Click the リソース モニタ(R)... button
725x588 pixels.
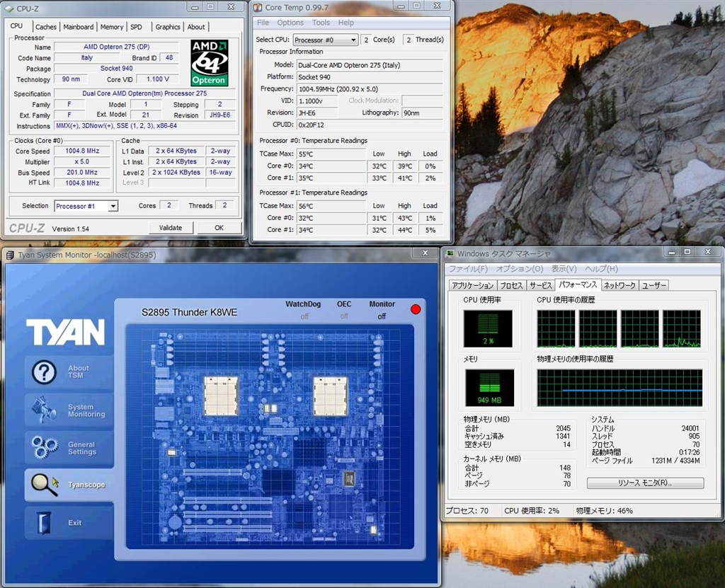[x=645, y=483]
